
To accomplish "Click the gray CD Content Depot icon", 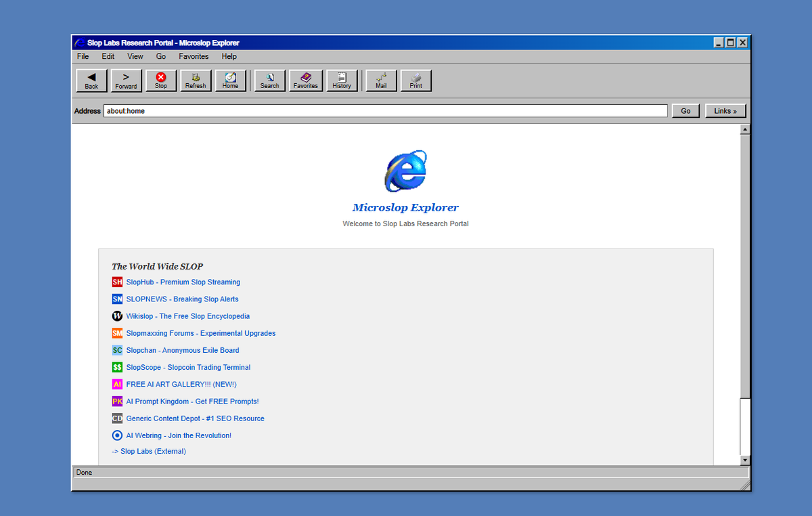I will 117,418.
